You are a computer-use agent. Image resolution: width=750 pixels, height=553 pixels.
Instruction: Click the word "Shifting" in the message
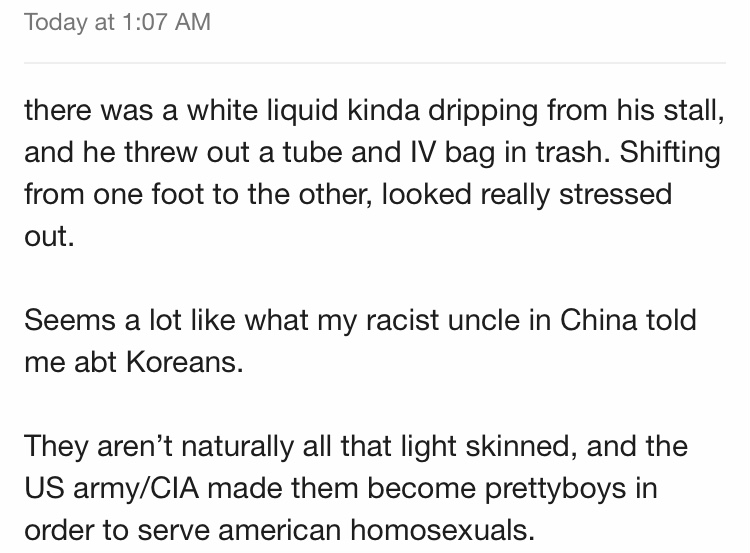tap(670, 154)
